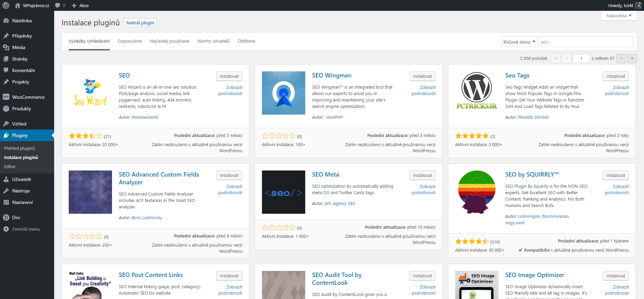Open the SEO Meta plugin thumbnail

coord(284,192)
